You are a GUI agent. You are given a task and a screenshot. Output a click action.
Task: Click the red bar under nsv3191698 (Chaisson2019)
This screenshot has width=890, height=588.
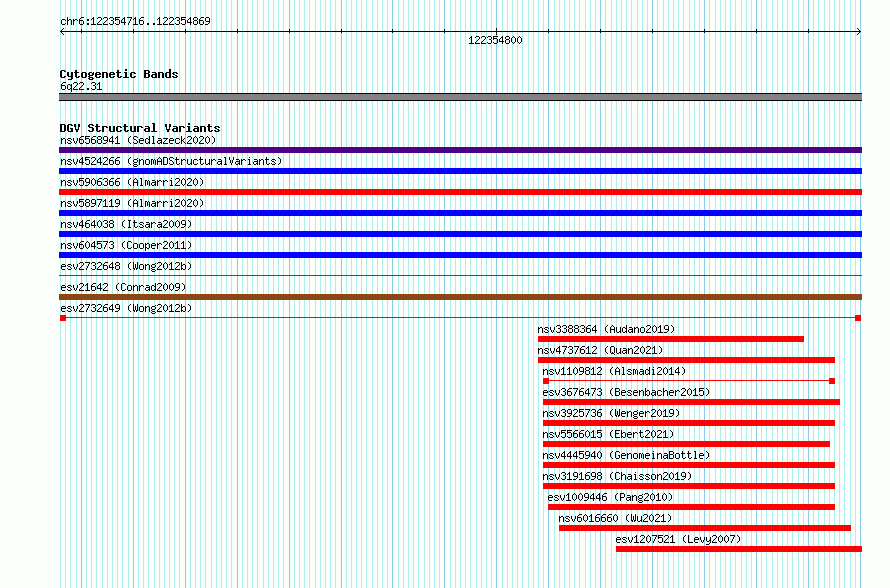(689, 486)
